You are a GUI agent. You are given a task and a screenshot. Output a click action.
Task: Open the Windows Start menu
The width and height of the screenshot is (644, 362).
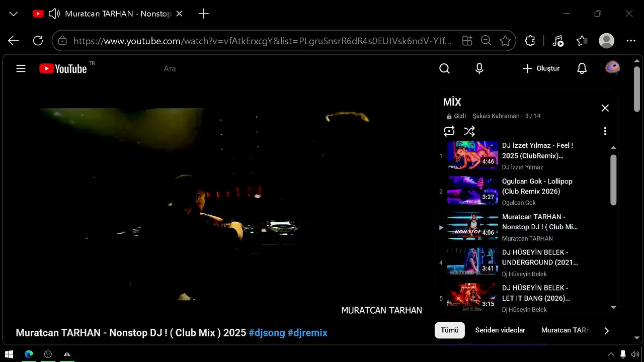coord(9,354)
